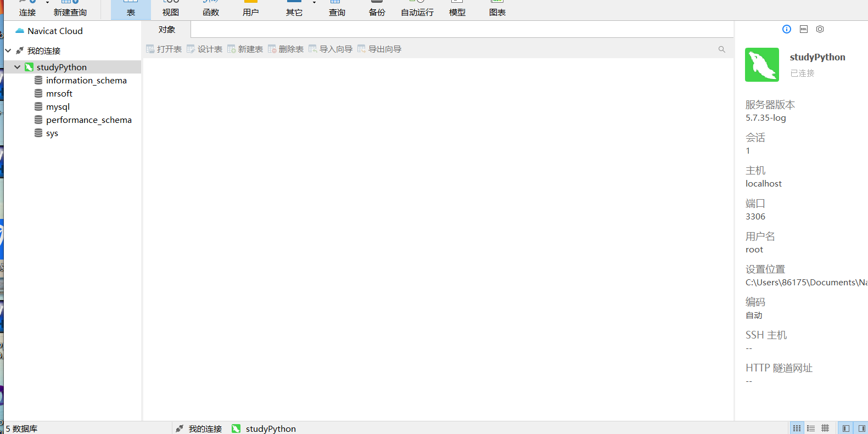The width and height of the screenshot is (868, 434).
Task: Click the 5.7.35-log server version text
Action: [766, 118]
